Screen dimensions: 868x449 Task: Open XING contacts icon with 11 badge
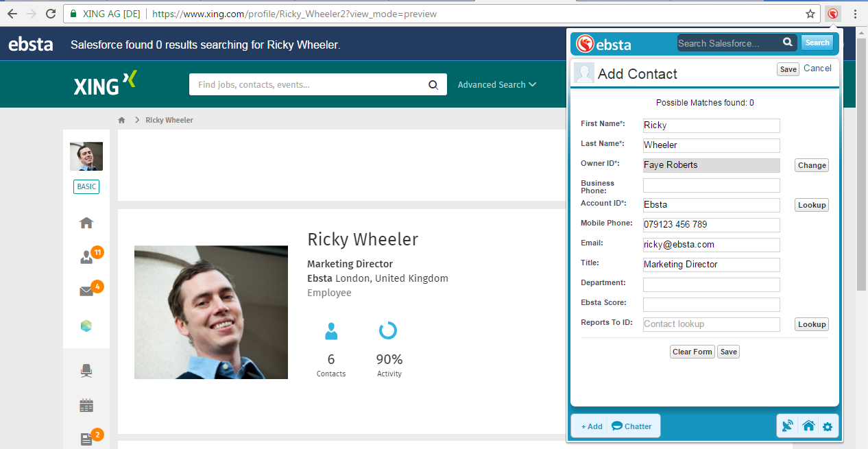point(87,257)
